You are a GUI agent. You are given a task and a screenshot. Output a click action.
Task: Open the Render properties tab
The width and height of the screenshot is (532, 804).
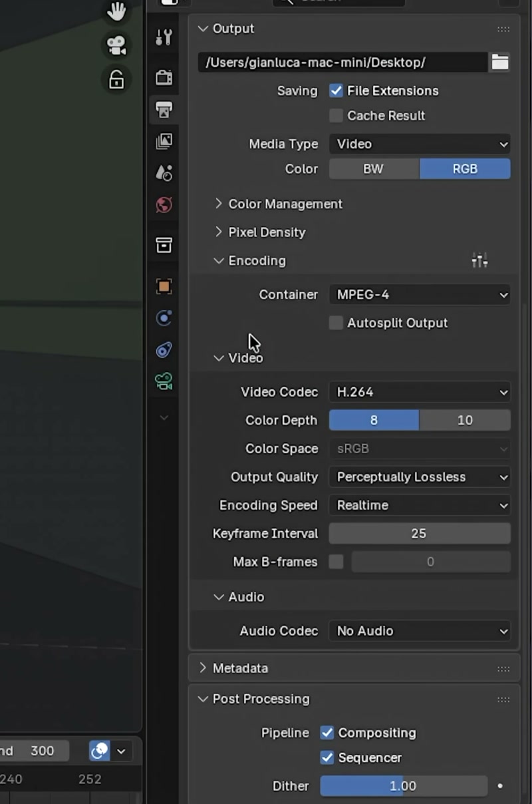164,77
